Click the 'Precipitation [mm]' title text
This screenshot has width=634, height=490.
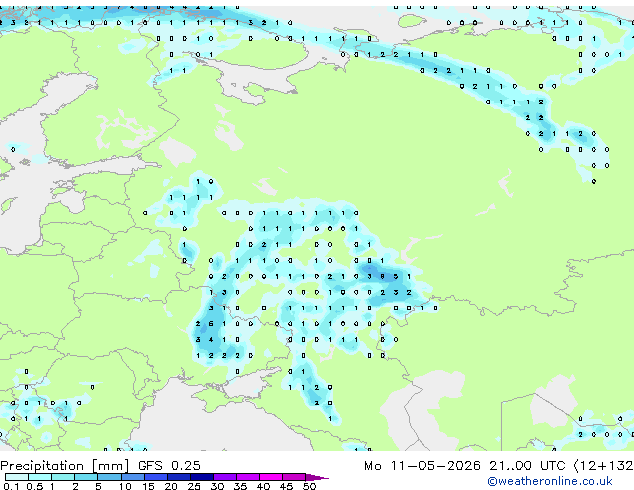coord(65,466)
